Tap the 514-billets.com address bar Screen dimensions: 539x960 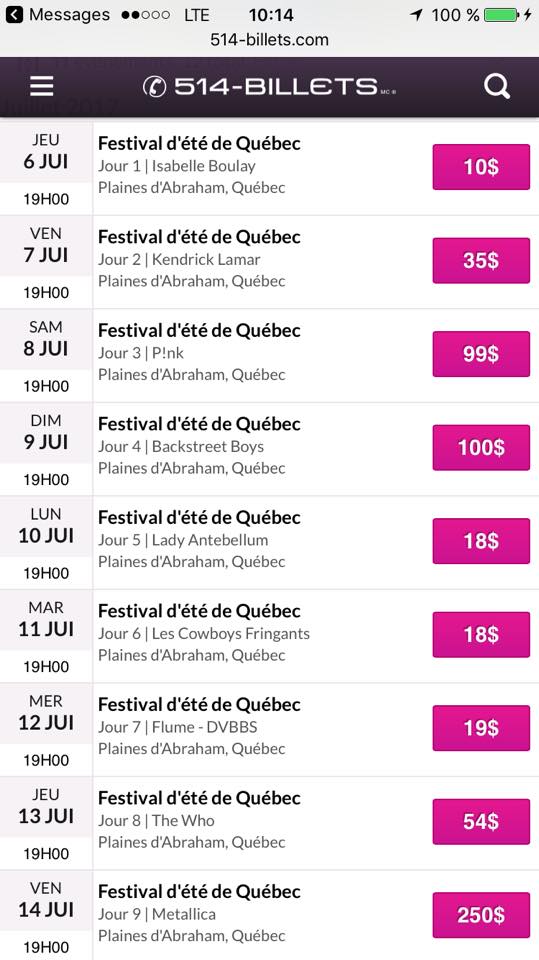click(x=270, y=40)
